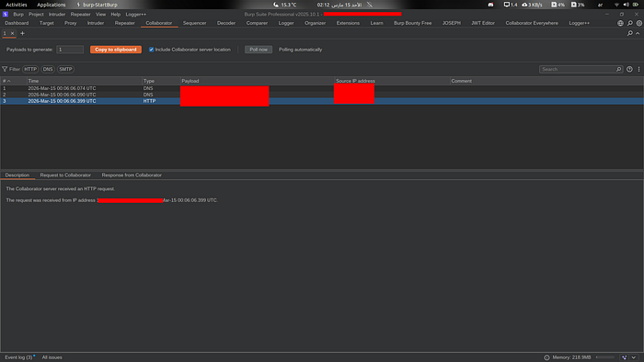Toggle the SMTP filter chip
The height and width of the screenshot is (362, 644).
click(x=65, y=69)
